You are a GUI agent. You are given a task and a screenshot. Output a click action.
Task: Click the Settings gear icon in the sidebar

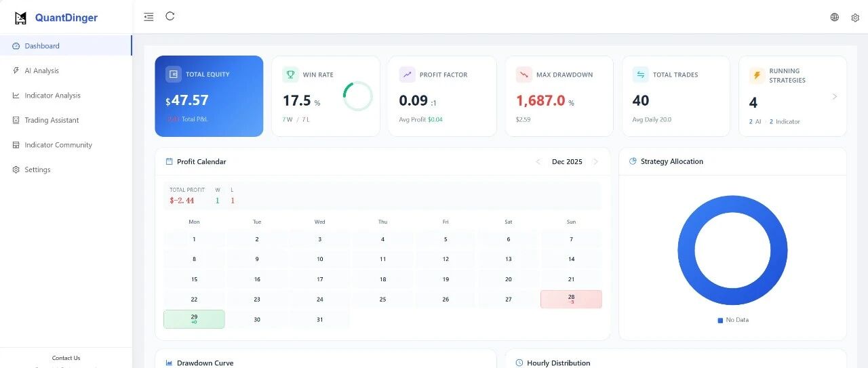point(16,169)
